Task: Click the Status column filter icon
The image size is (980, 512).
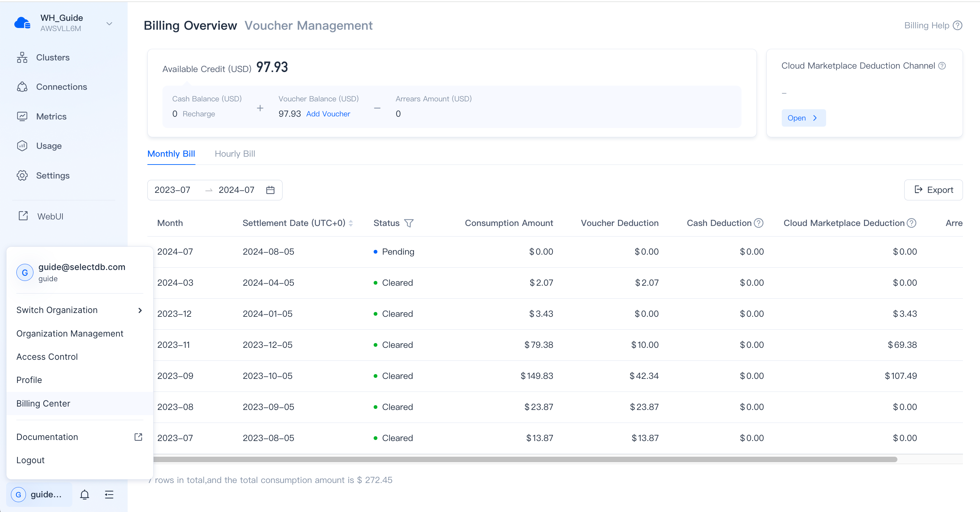Action: tap(408, 223)
